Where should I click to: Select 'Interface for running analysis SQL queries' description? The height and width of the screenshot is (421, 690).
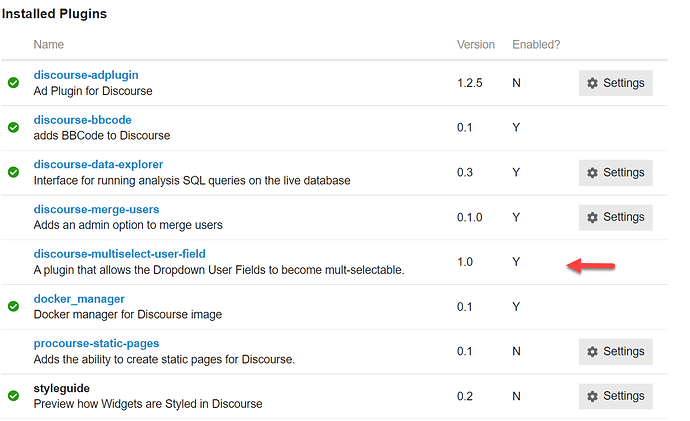[x=192, y=180]
